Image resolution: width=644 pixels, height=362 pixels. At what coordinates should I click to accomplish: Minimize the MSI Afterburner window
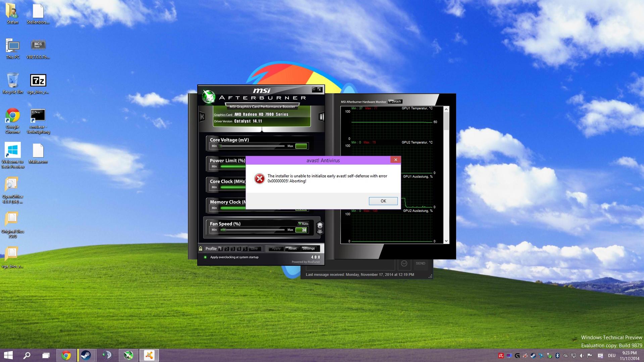pos(314,89)
